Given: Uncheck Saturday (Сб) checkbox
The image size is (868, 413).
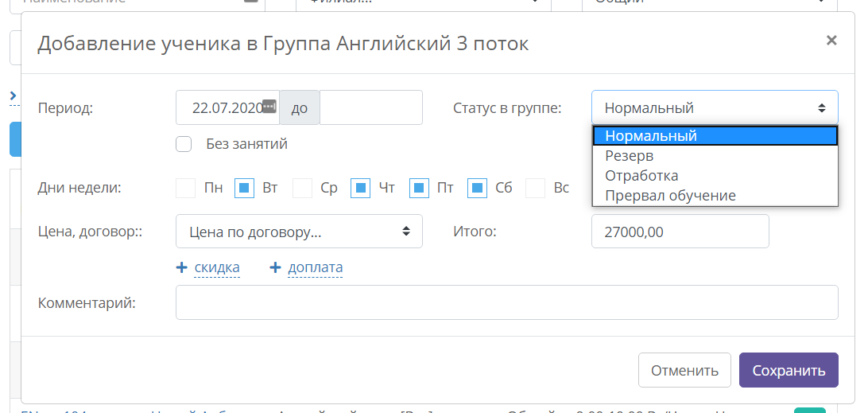Looking at the screenshot, I should pyautogui.click(x=477, y=188).
